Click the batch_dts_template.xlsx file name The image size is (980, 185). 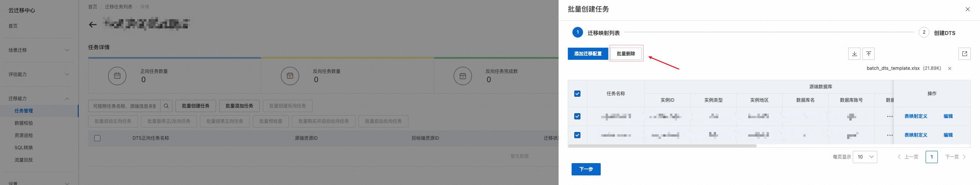(893, 68)
